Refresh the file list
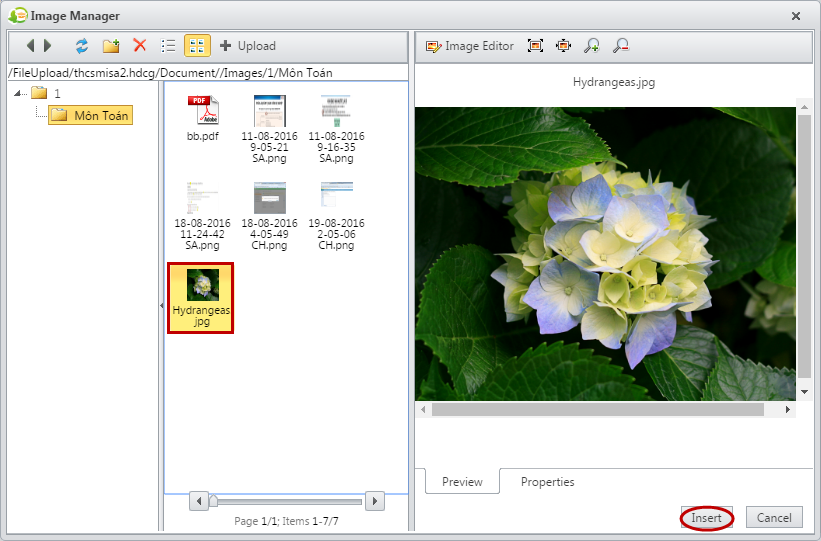 click(82, 46)
